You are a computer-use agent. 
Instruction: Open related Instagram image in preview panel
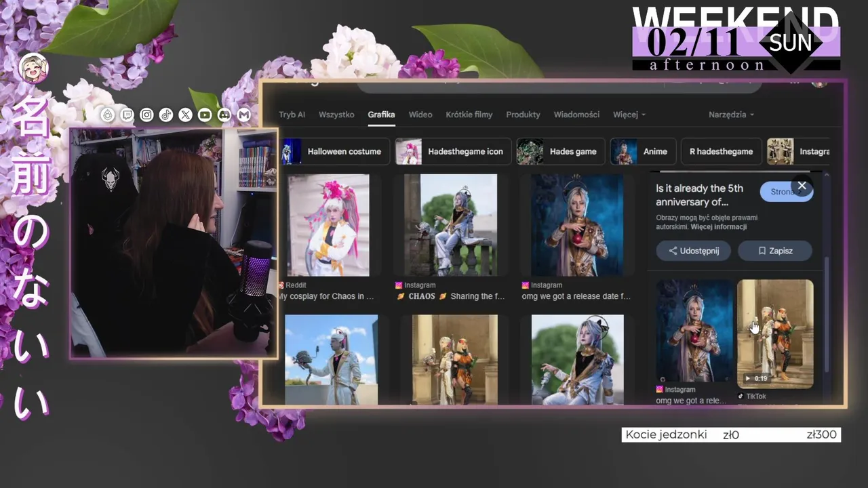click(694, 331)
